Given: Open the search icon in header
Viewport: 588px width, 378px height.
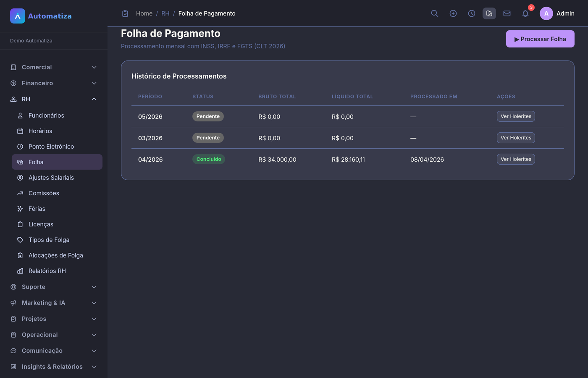Looking at the screenshot, I should coord(435,13).
